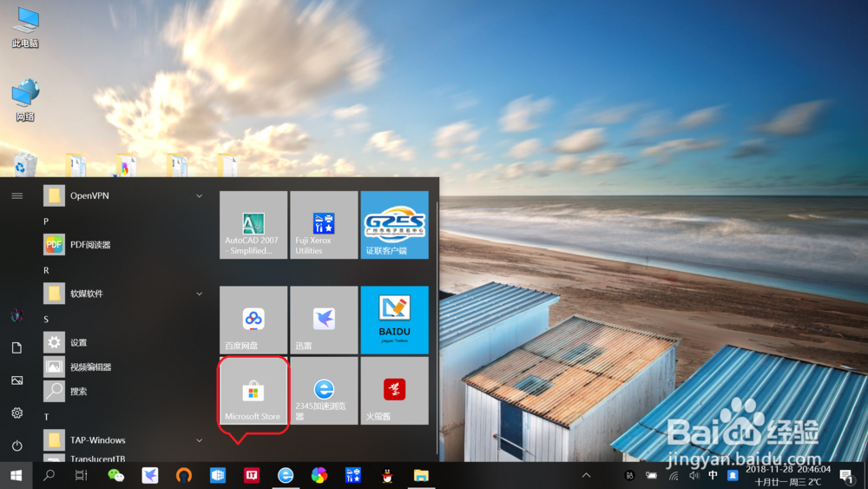This screenshot has height=489, width=868.
Task: Jump via the letter R header
Action: 46,270
